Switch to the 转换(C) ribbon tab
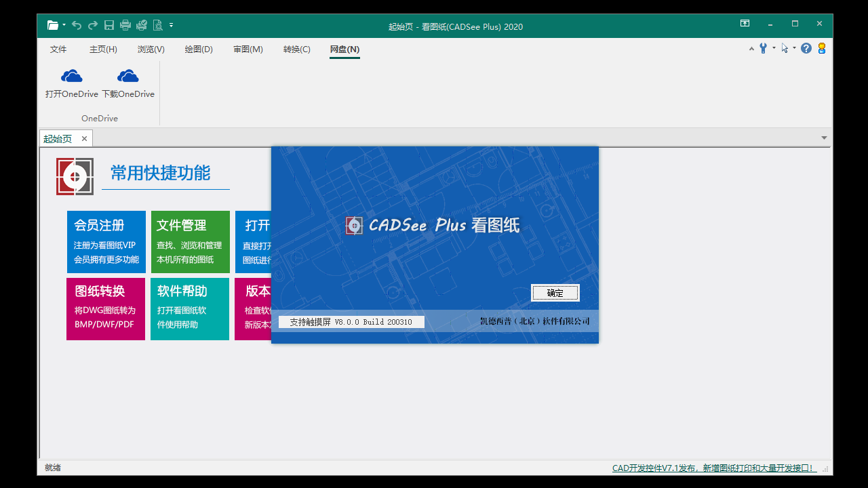The height and width of the screenshot is (488, 868). [296, 49]
